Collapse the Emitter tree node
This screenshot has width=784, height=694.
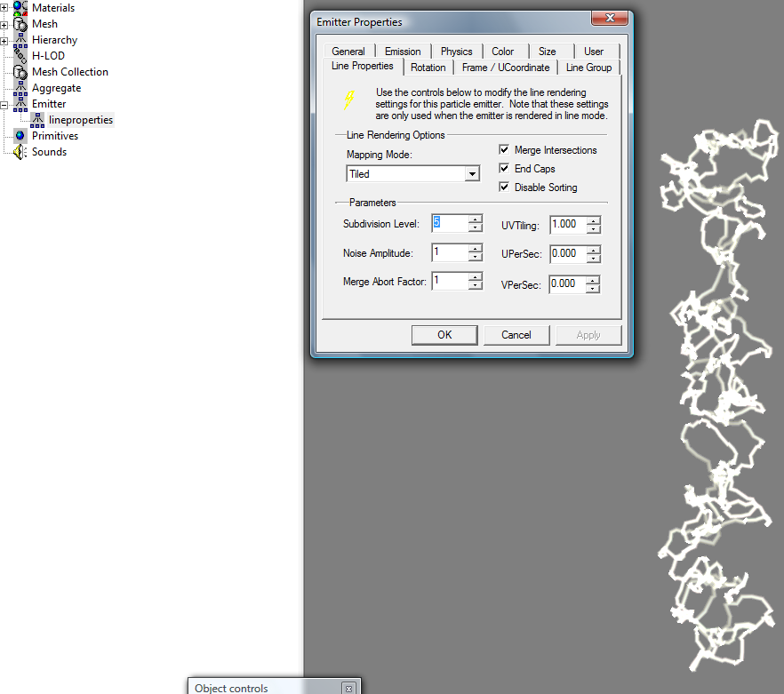point(4,104)
